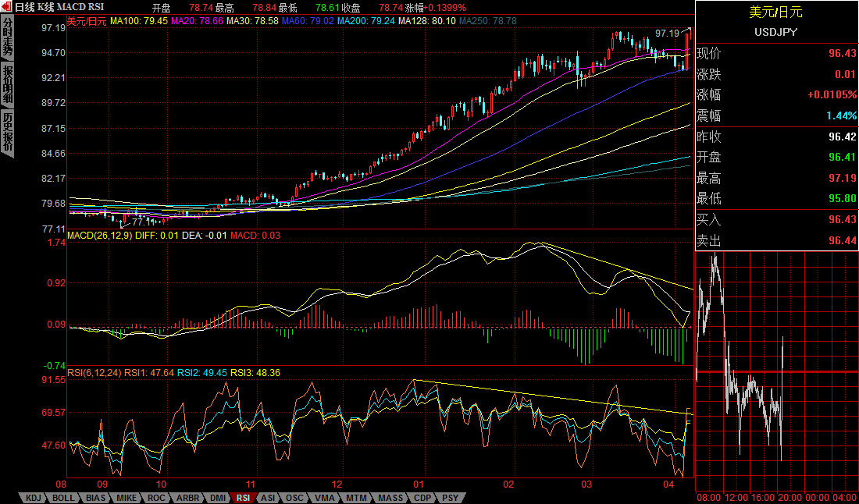
Task: Click the RSI2: 49.45 value
Action: 201,373
